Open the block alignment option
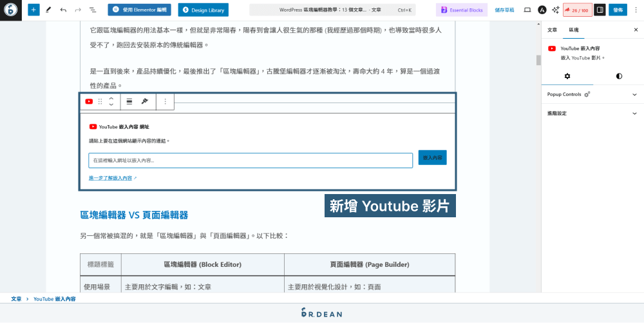Screen dimensions: 644x323 pyautogui.click(x=129, y=101)
